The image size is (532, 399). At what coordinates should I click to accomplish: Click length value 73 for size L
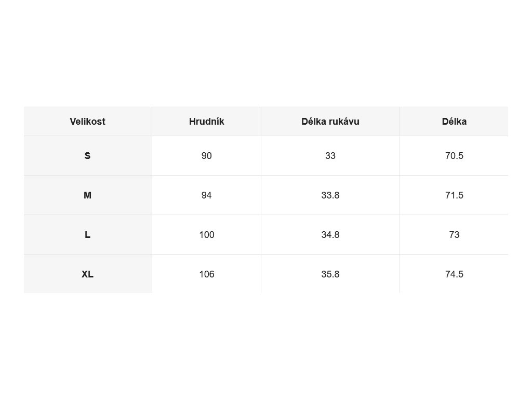pyautogui.click(x=454, y=234)
